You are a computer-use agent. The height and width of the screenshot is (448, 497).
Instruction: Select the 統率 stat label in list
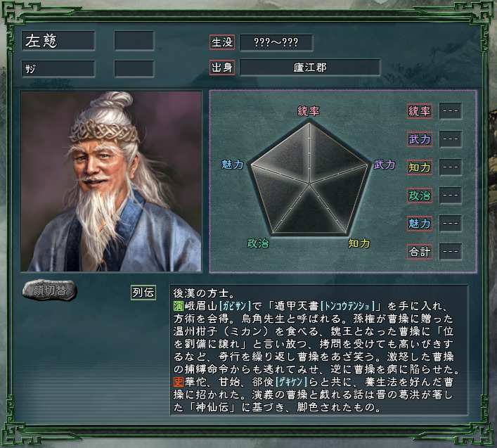[x=420, y=111]
